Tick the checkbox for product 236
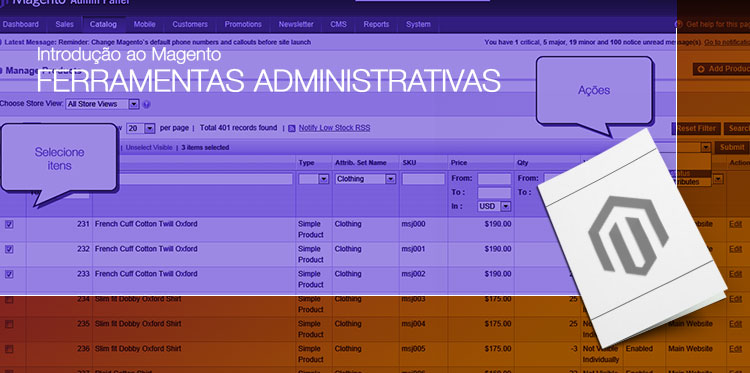Image resolution: width=750 pixels, height=373 pixels. click(x=9, y=349)
